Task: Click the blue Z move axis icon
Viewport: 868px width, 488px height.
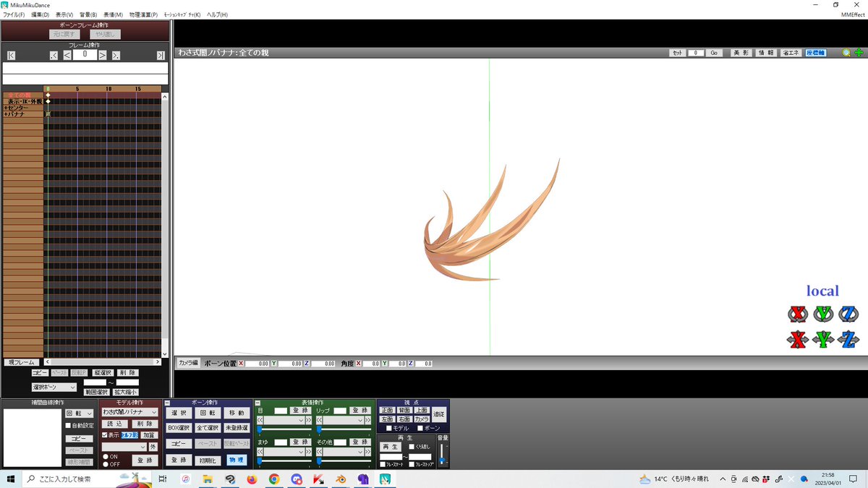Action: click(x=848, y=339)
